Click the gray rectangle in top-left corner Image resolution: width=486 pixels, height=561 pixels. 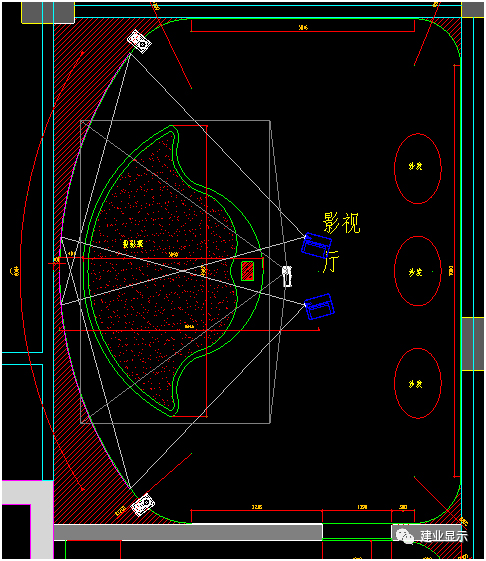click(48, 13)
